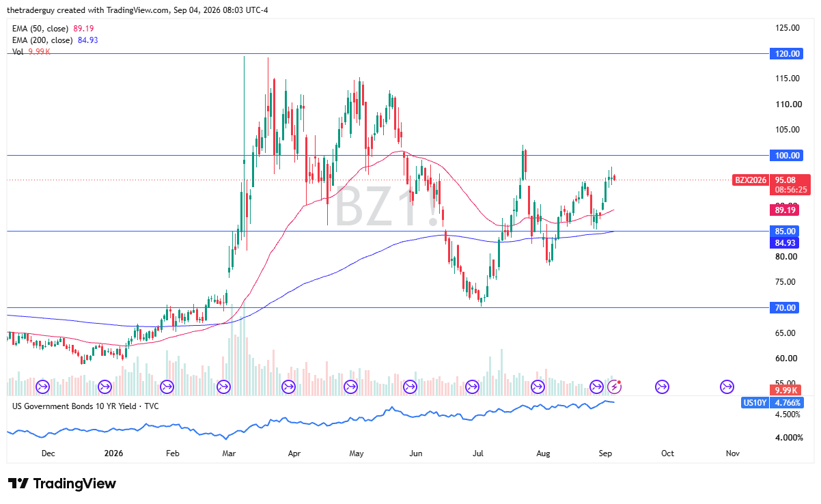
Task: Click the red 89.19 EMA price tag
Action: coord(784,210)
